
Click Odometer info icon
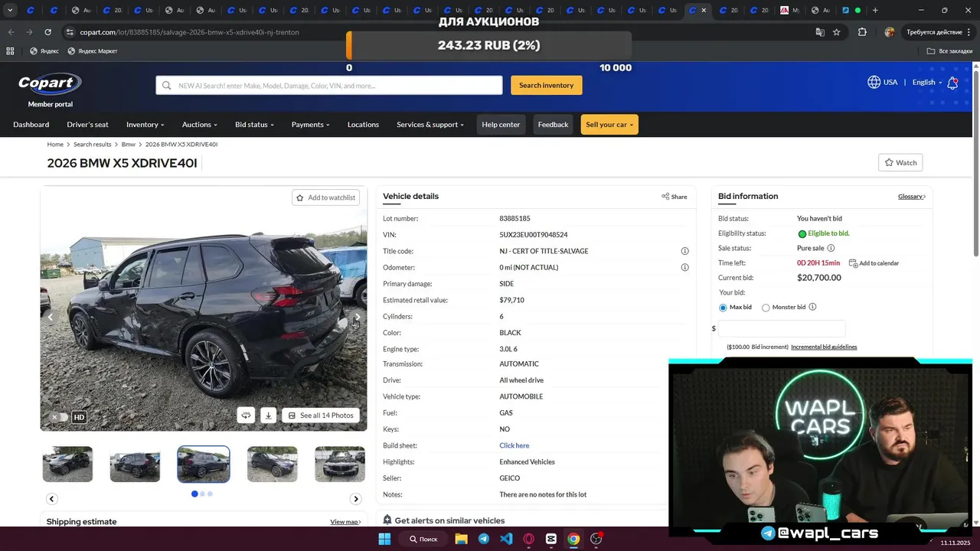[684, 267]
